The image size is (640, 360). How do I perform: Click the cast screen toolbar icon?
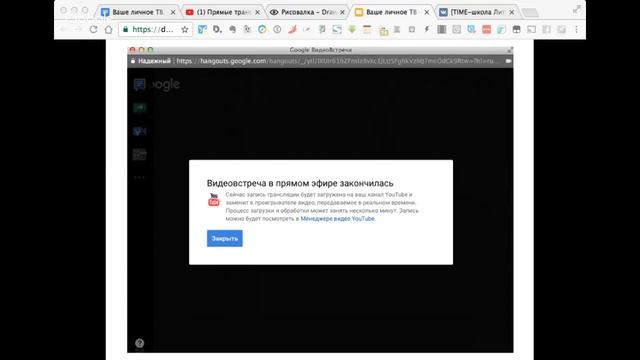[531, 29]
